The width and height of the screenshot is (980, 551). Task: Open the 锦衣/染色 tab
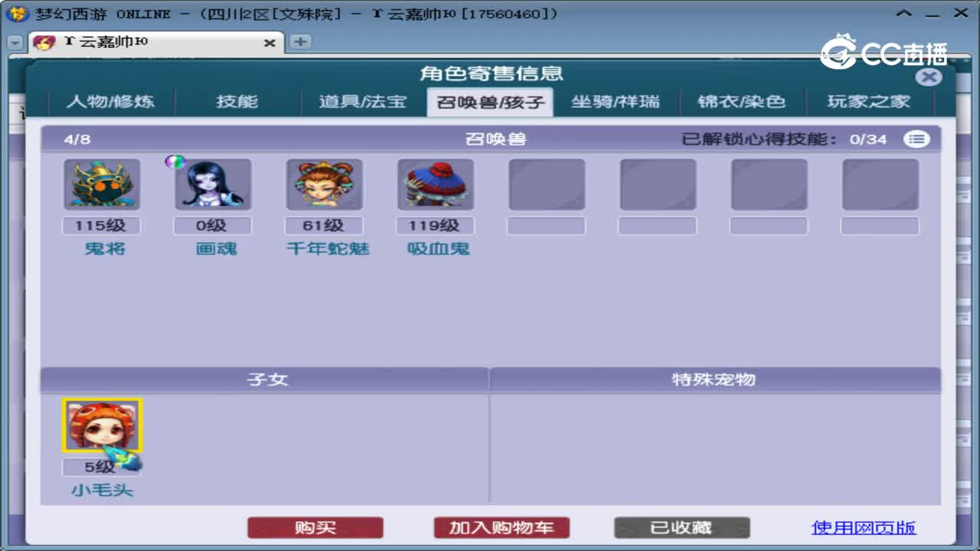(x=742, y=102)
